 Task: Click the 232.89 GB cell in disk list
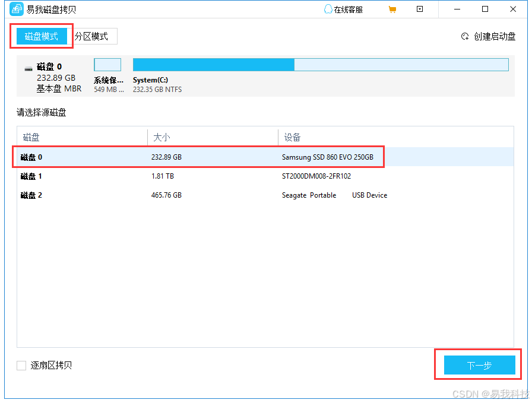coord(166,157)
